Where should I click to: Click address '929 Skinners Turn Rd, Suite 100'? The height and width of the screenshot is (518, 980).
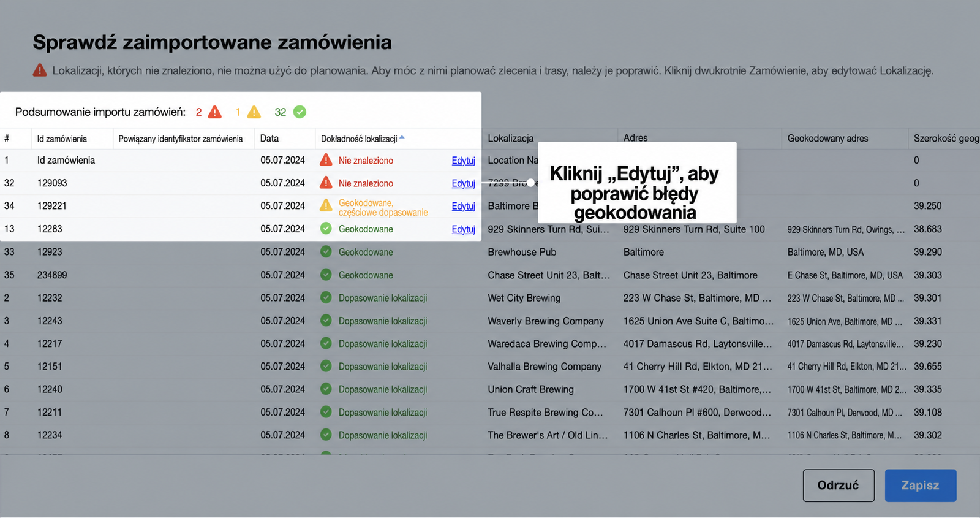pos(694,229)
